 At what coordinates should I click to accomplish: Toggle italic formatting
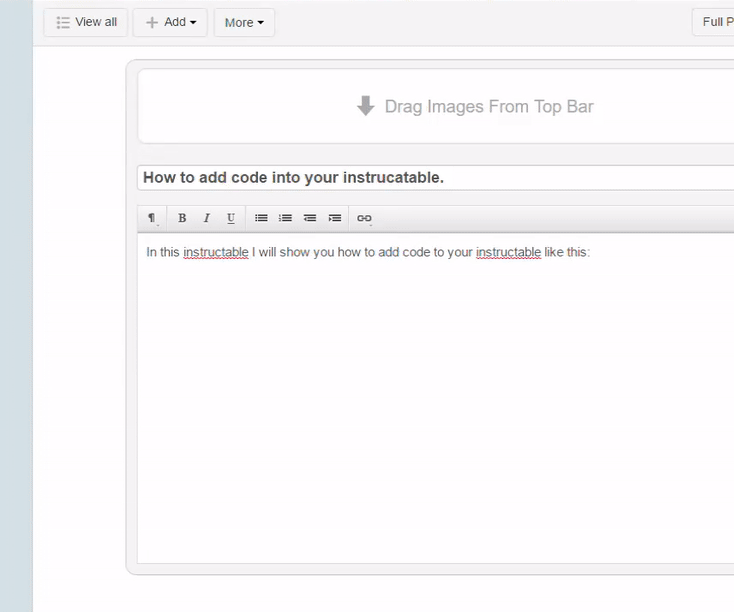[x=206, y=218]
